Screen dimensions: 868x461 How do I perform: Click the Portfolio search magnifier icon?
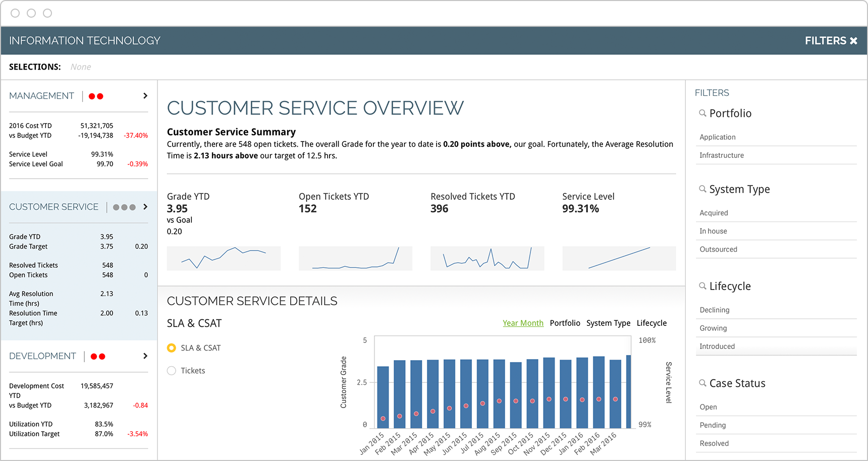click(x=702, y=113)
